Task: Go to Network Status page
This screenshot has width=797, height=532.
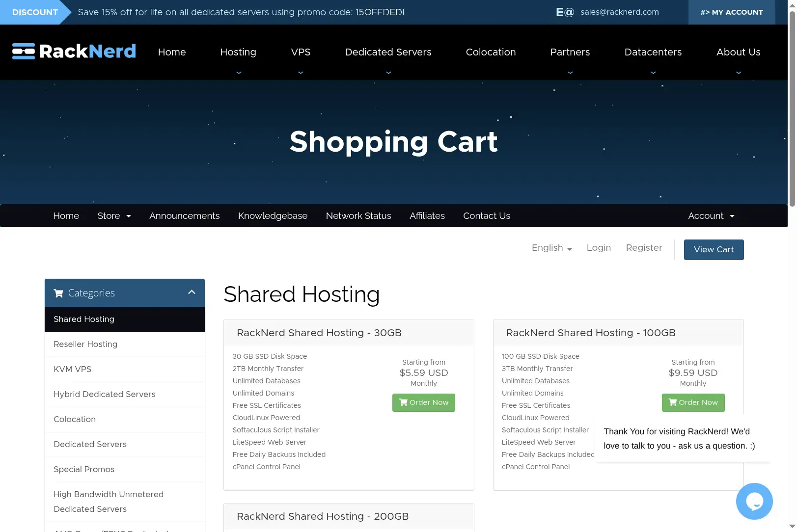Action: coord(358,216)
